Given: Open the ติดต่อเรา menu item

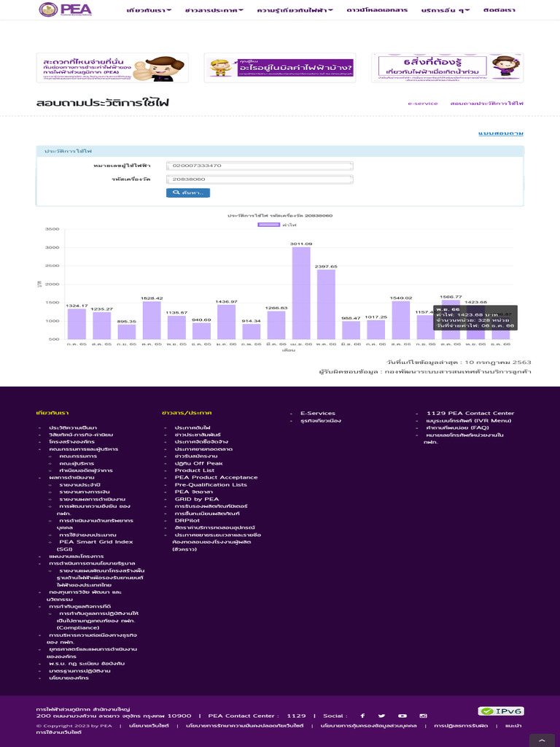Looking at the screenshot, I should click(499, 10).
